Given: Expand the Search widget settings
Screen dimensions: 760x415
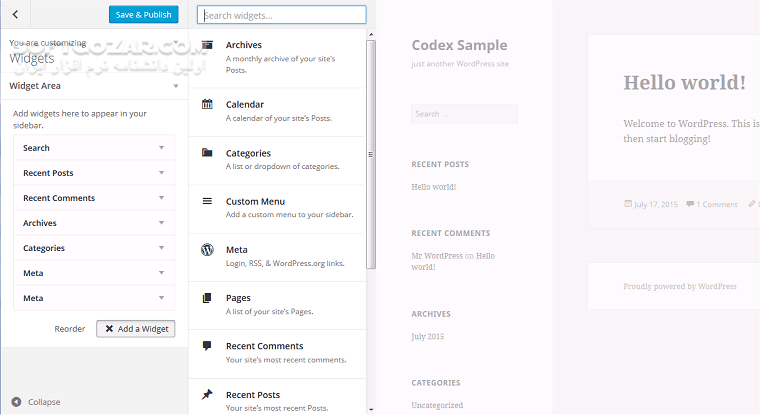Looking at the screenshot, I should click(x=161, y=148).
